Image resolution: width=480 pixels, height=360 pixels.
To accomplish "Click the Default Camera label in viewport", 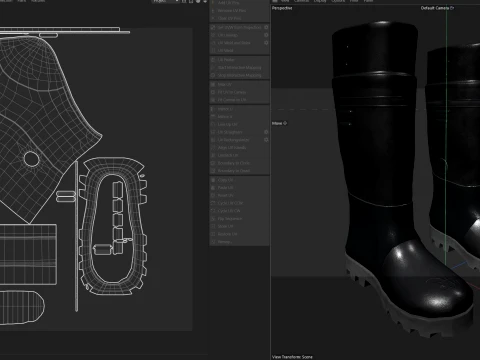I will point(437,8).
